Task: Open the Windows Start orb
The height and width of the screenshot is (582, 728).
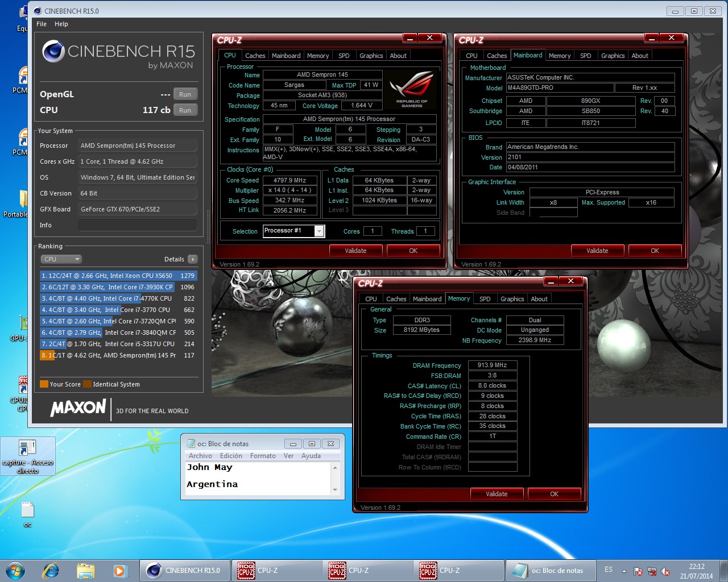Action: 15,570
